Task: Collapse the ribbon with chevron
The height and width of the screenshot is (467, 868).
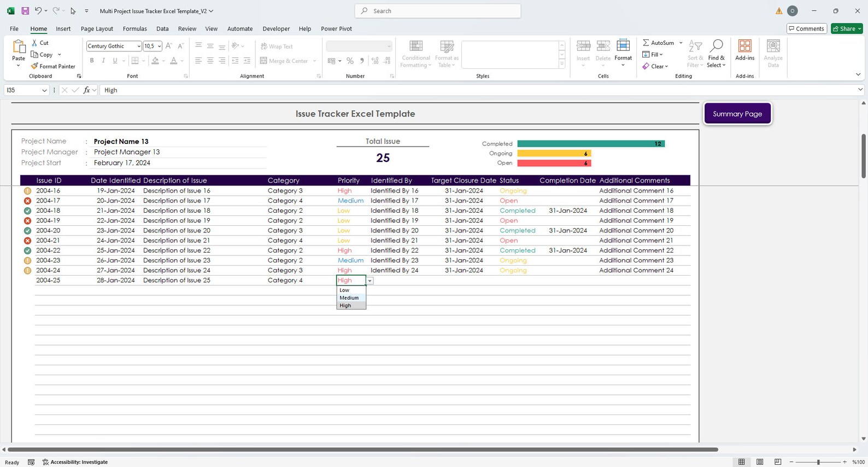Action: pyautogui.click(x=858, y=74)
